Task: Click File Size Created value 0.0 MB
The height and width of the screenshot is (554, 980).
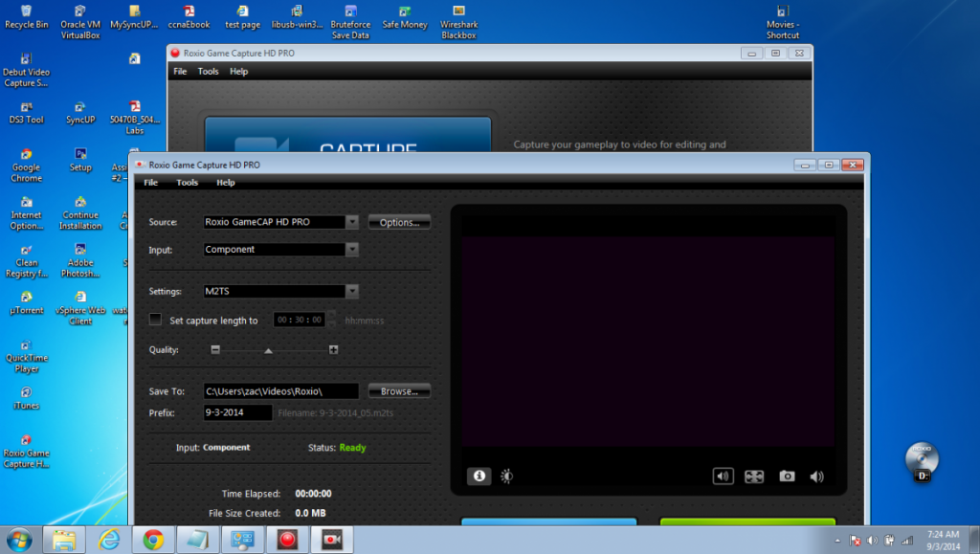Action: (310, 513)
